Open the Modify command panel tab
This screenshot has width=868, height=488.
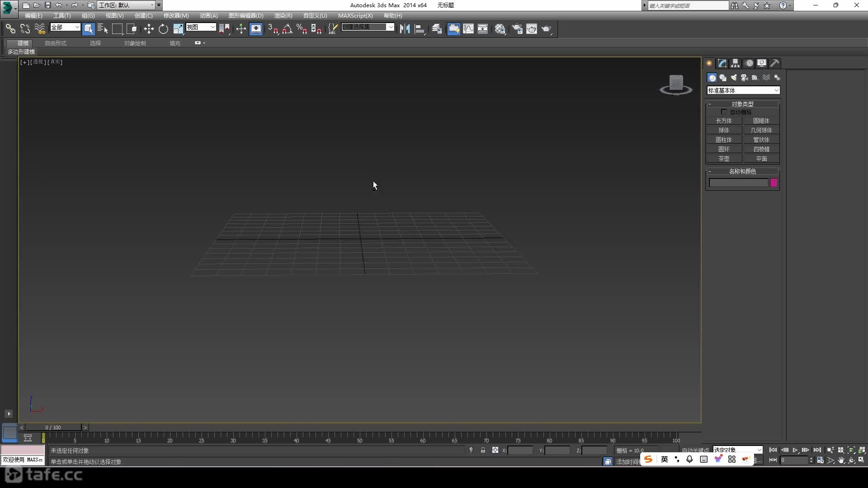(x=722, y=63)
